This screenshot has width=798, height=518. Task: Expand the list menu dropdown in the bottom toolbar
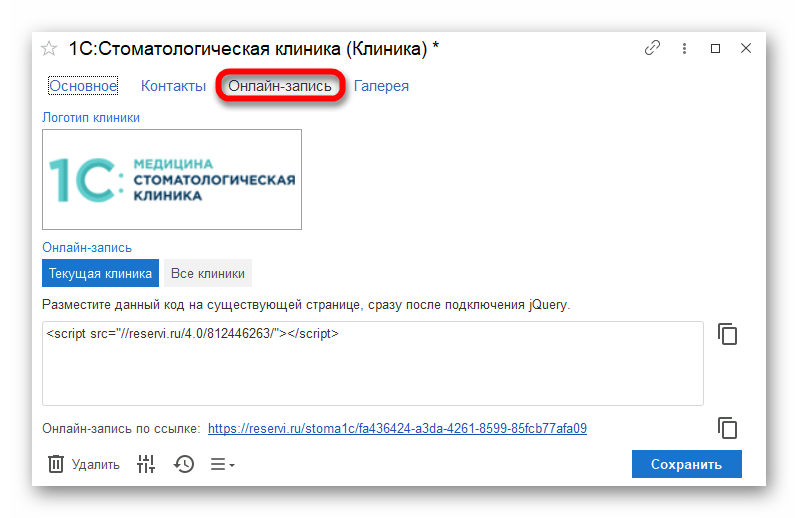coord(222,465)
